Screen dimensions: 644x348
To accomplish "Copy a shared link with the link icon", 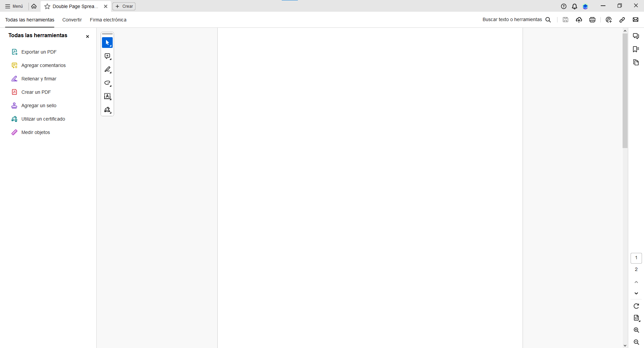I will (623, 20).
